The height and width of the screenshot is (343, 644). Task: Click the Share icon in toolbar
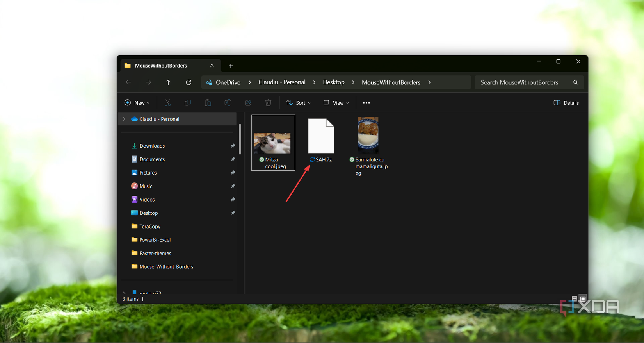[x=248, y=103]
